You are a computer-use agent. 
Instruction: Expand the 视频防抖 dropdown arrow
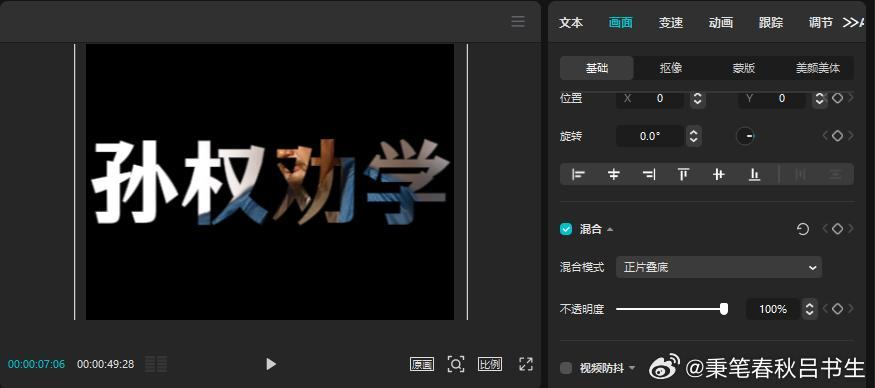(632, 368)
